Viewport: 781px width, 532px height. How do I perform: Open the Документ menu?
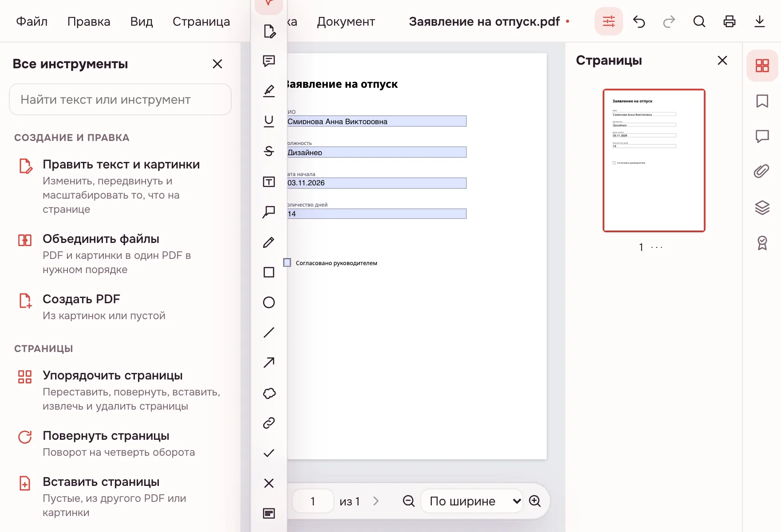346,21
